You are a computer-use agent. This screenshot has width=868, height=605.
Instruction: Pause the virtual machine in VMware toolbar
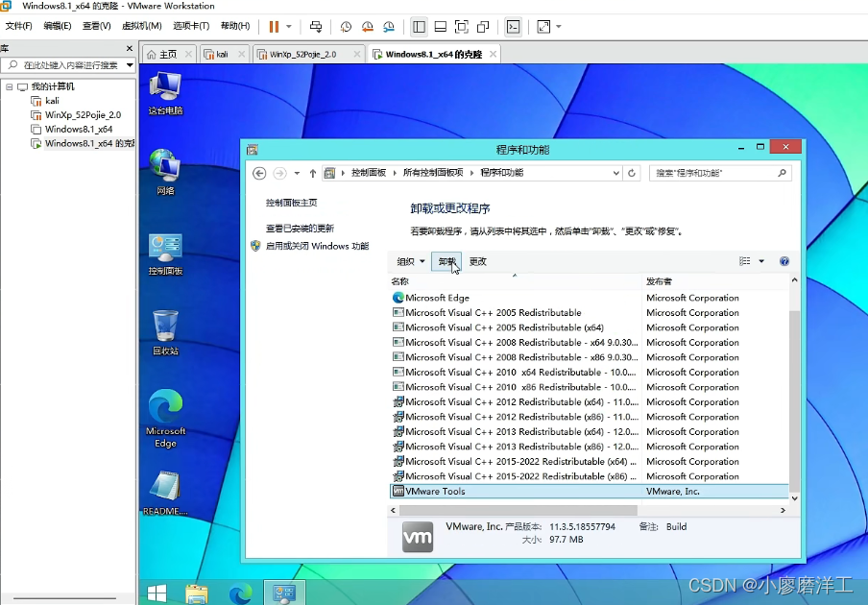pyautogui.click(x=274, y=27)
